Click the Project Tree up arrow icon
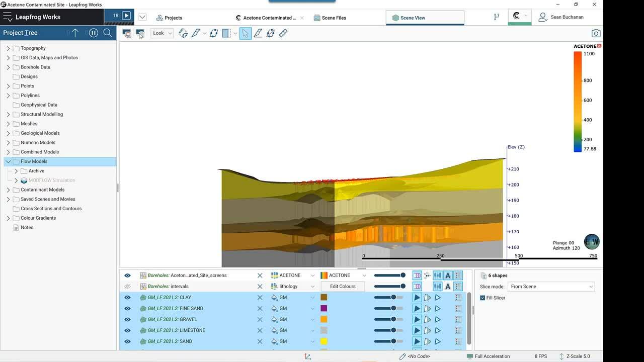Image resolution: width=644 pixels, height=362 pixels. tap(75, 33)
